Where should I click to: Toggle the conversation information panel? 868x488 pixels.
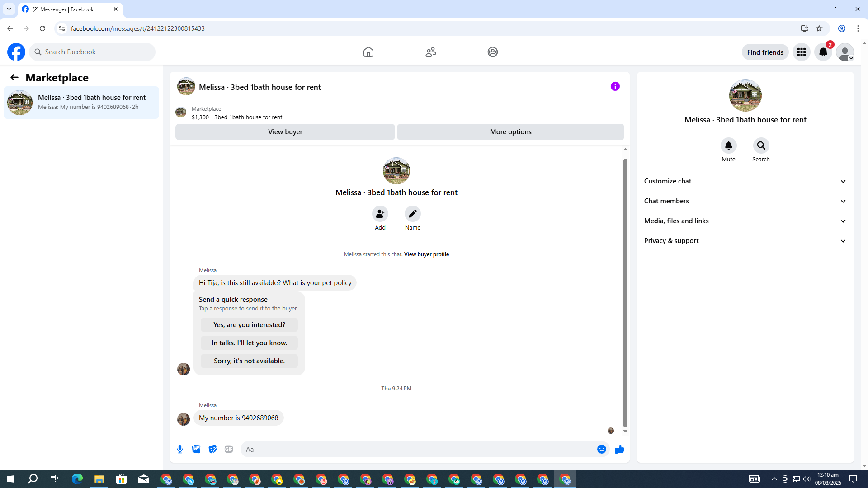(615, 86)
